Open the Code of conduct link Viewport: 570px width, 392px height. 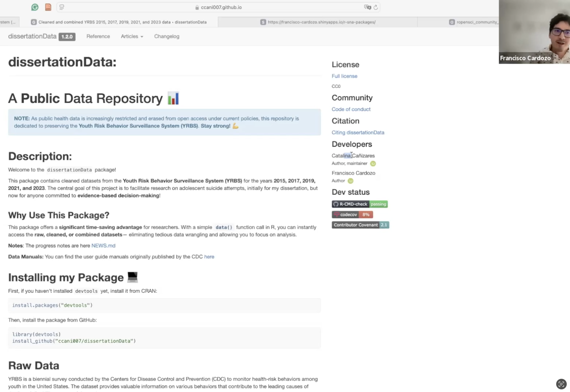point(351,109)
